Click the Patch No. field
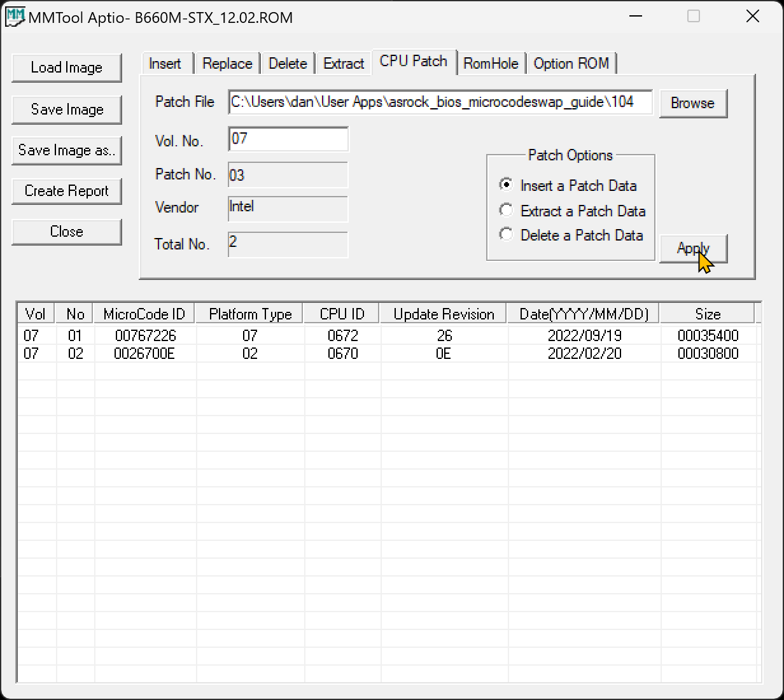784x700 pixels. (x=288, y=175)
